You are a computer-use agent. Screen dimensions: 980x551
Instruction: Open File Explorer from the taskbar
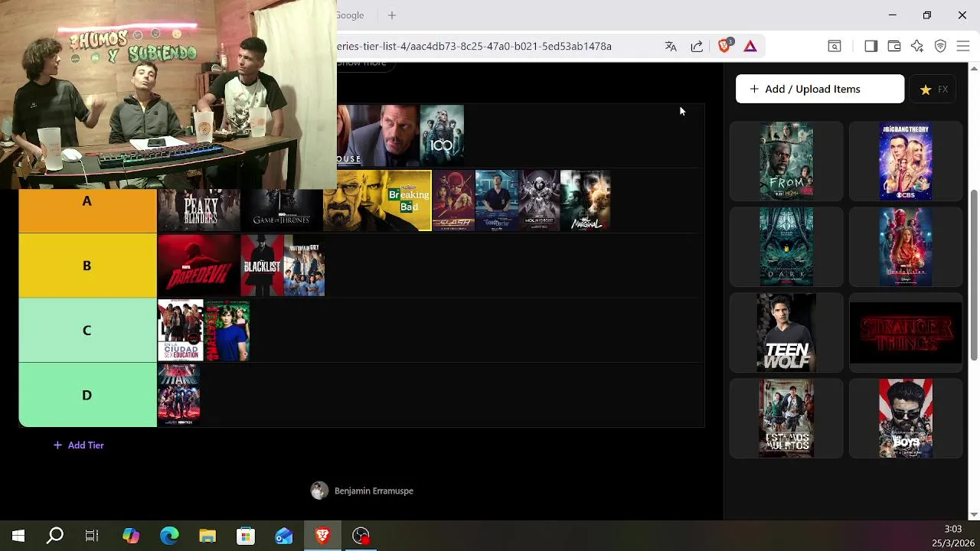(x=207, y=536)
